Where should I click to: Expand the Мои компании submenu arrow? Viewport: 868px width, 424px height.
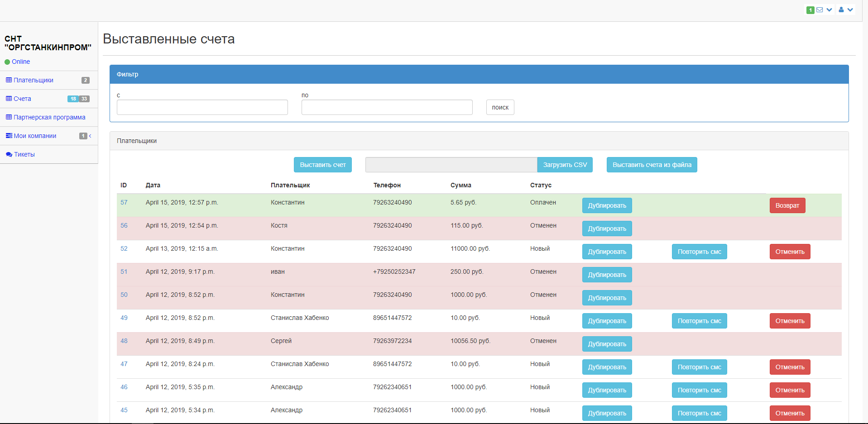(90, 136)
